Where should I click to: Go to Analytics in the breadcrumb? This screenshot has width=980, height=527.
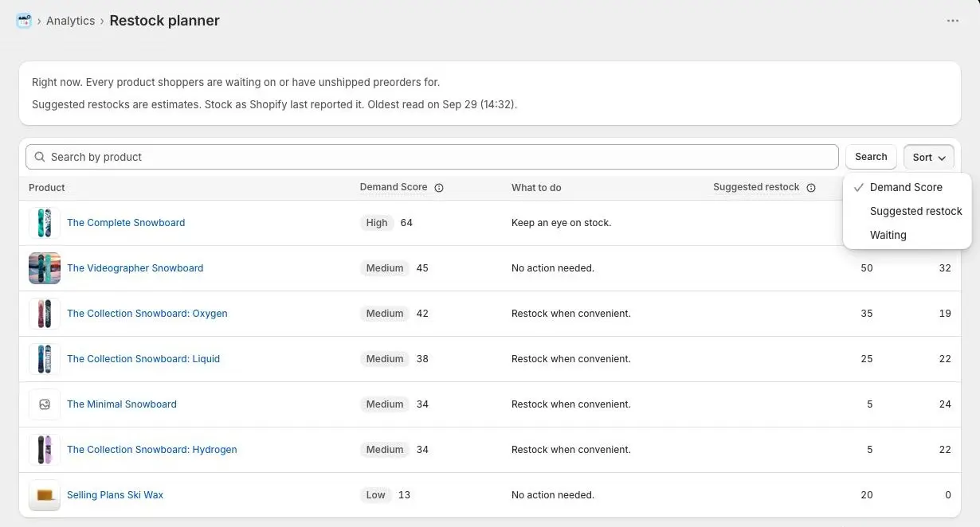pos(70,21)
